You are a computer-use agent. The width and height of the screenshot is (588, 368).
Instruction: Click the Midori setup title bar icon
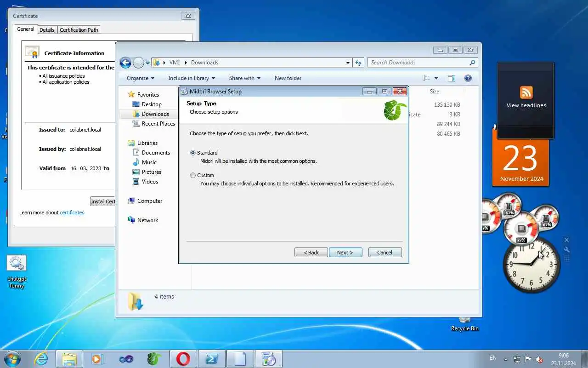pyautogui.click(x=184, y=91)
